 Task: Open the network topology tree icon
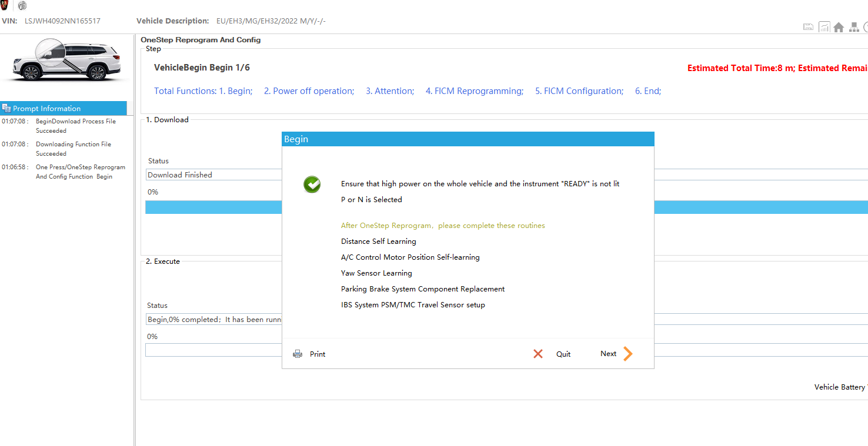tap(854, 27)
